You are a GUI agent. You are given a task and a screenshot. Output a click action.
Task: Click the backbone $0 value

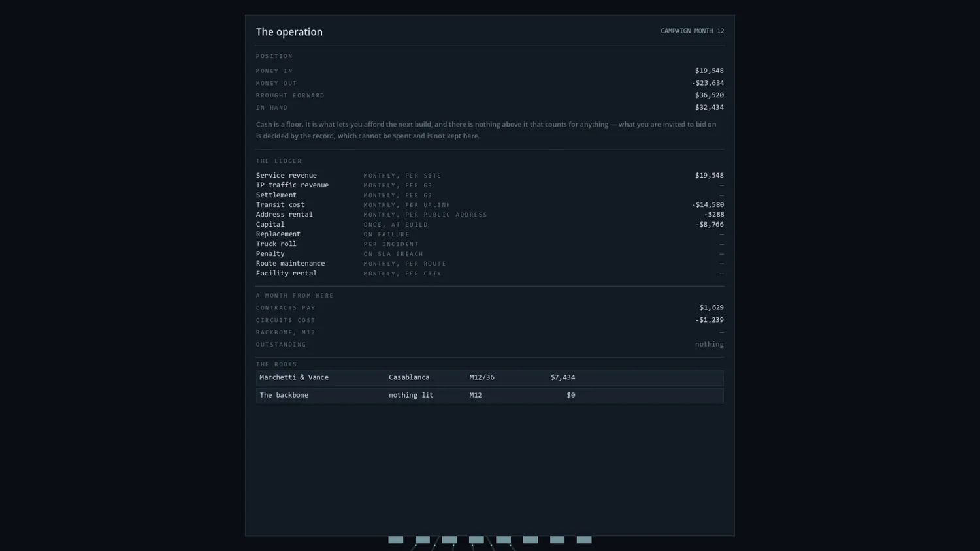coord(571,395)
